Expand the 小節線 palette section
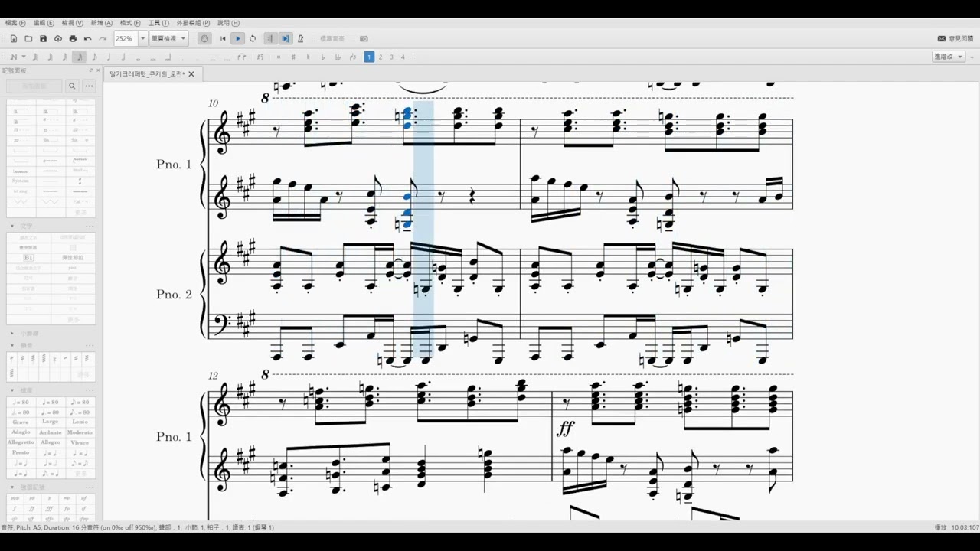This screenshot has height=551, width=980. click(11, 333)
